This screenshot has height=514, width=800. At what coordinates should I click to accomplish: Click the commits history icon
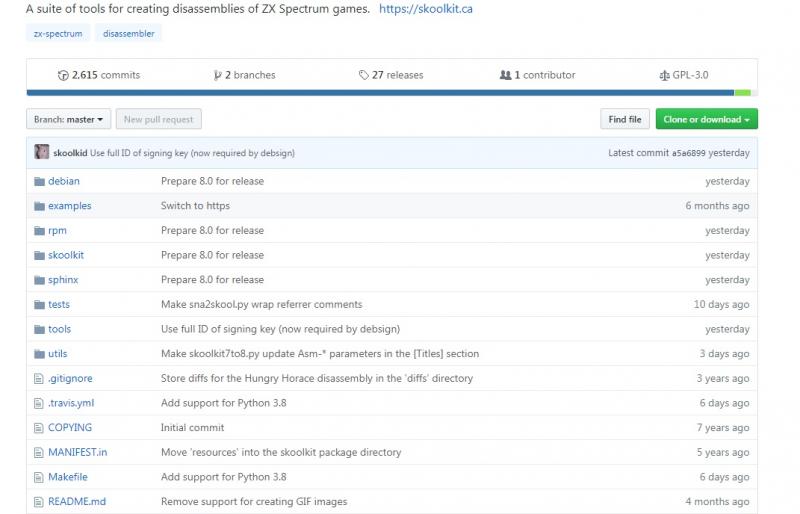pos(63,75)
